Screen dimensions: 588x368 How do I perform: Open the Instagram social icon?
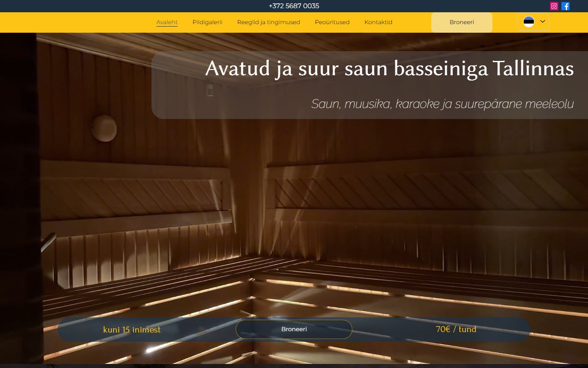(x=554, y=6)
